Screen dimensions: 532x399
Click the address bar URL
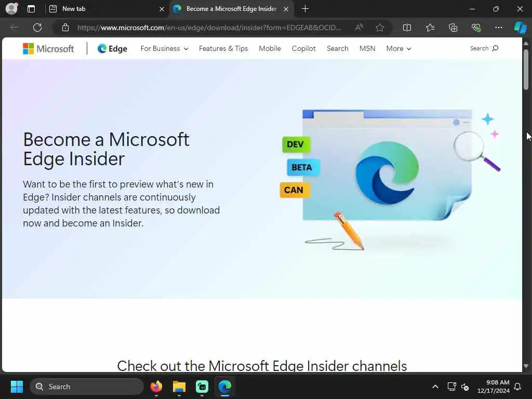click(x=209, y=28)
